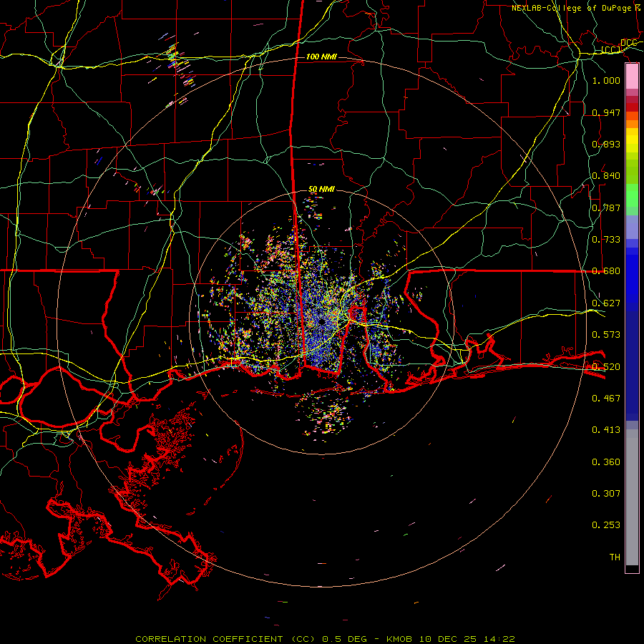Click the radar site center of the rings
This screenshot has height=644, width=644.
(321, 321)
